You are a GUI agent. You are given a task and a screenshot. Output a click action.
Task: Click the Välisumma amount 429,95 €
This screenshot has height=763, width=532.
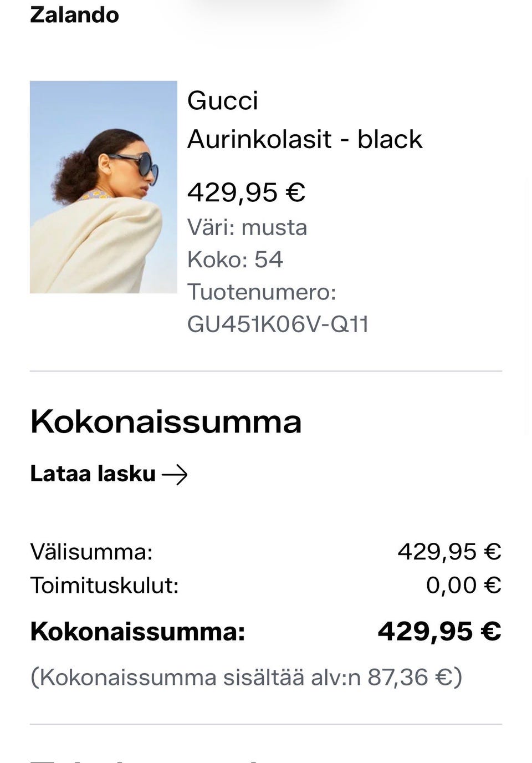449,552
